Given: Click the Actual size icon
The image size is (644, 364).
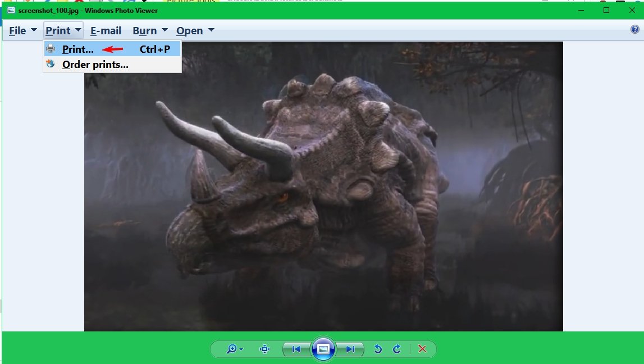Looking at the screenshot, I should [x=265, y=349].
